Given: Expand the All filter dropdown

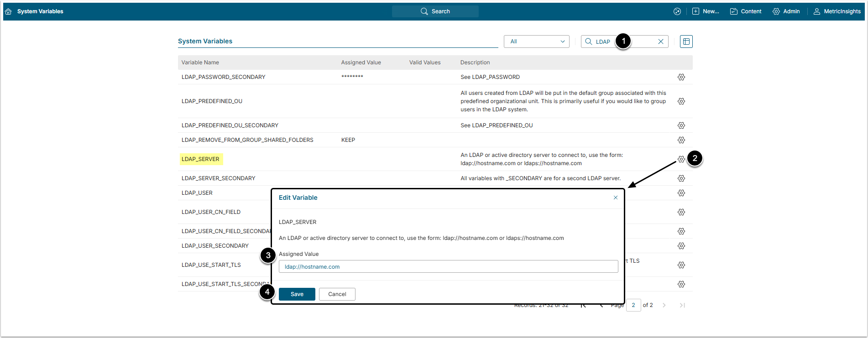Looking at the screenshot, I should pos(536,42).
